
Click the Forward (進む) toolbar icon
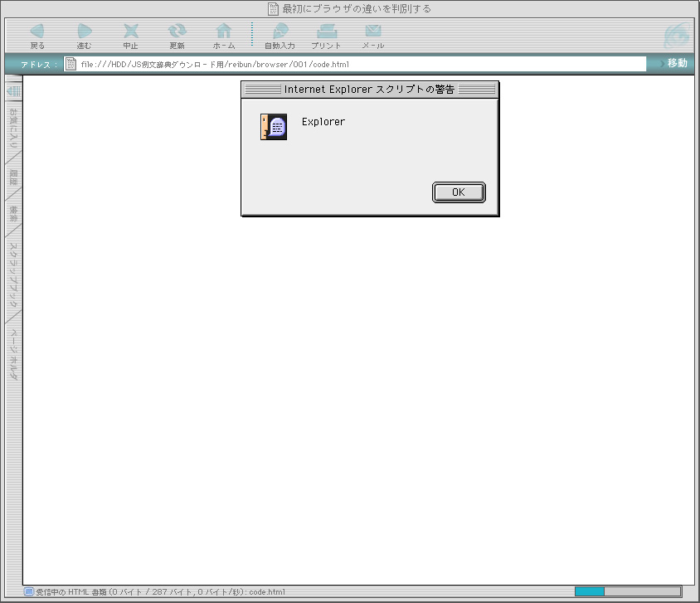pyautogui.click(x=85, y=31)
